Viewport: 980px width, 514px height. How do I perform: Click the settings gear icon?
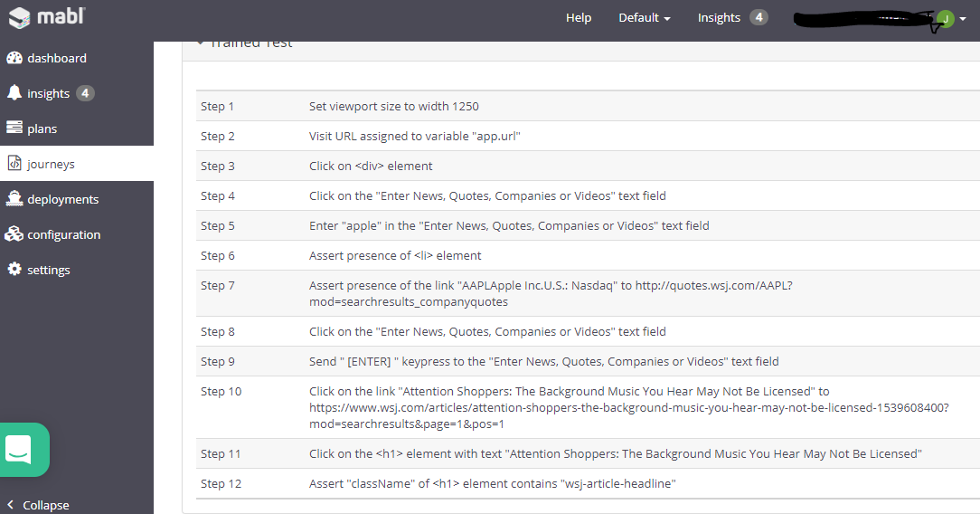coord(14,269)
